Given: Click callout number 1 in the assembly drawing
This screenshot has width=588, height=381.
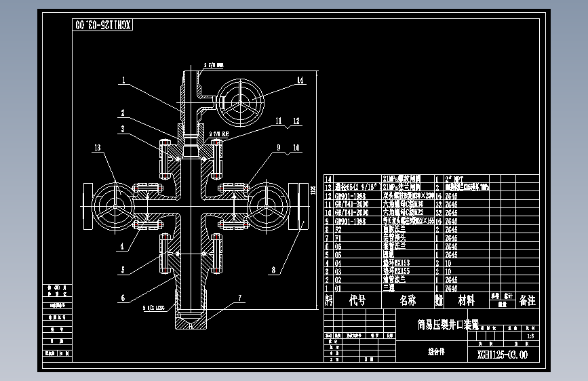Looking at the screenshot, I should click(123, 80).
